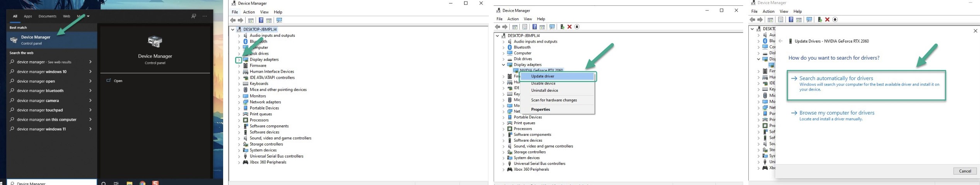
Task: Open Device Manager best match in search panel
Action: 51,40
